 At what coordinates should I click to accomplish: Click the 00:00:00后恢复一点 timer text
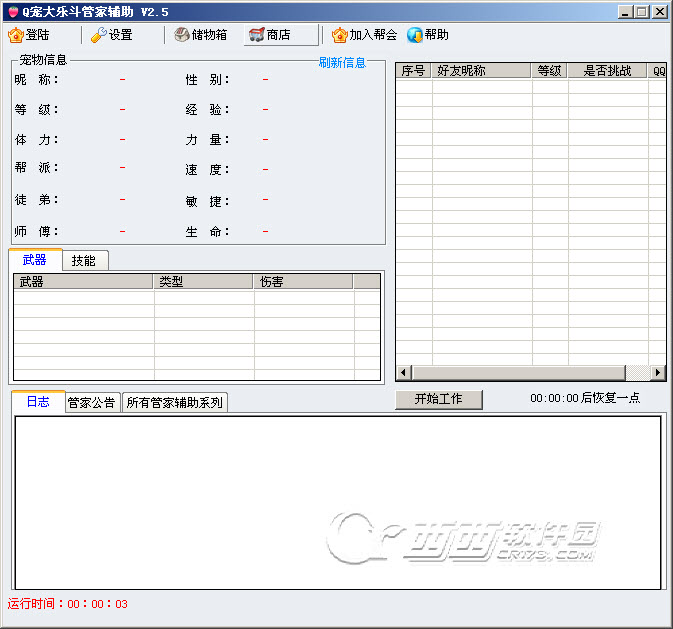[x=585, y=398]
